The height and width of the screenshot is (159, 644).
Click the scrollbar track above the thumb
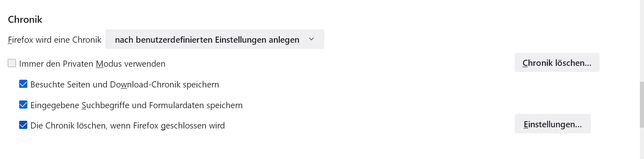pos(642,41)
